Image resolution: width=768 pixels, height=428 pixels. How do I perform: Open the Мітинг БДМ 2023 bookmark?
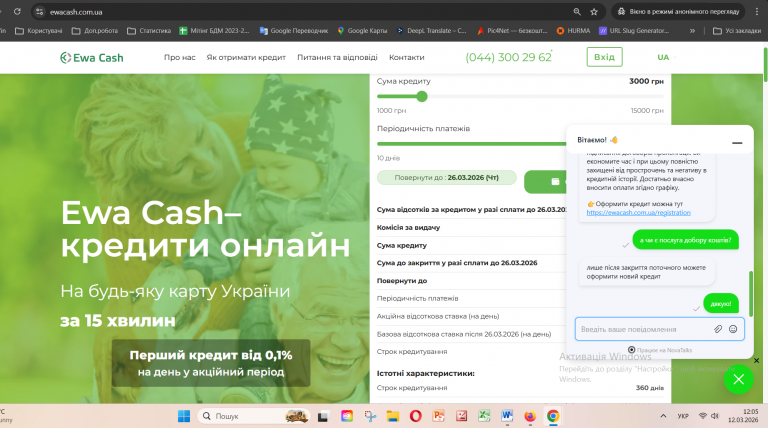coord(214,31)
